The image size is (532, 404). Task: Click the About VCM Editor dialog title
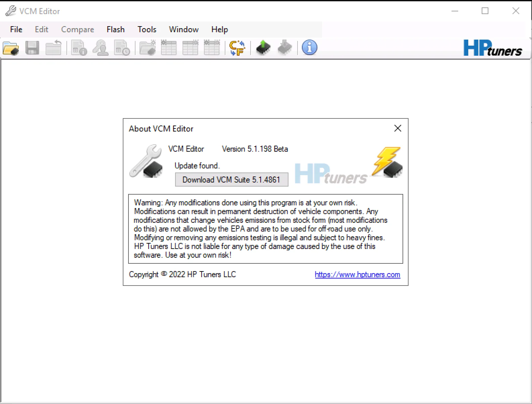(x=161, y=129)
